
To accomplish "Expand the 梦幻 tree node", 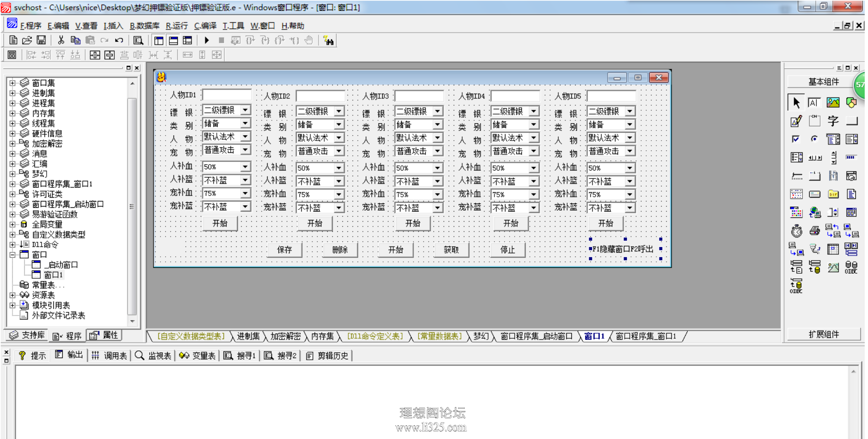I will click(12, 174).
